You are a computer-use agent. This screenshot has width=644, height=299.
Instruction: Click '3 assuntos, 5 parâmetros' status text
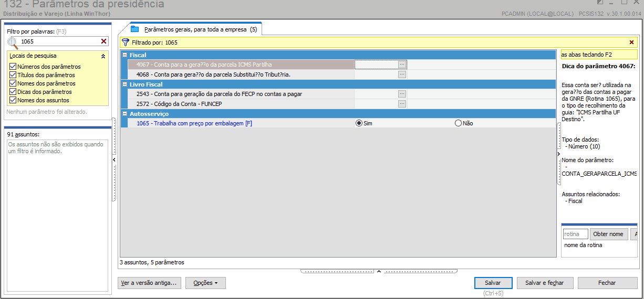click(152, 262)
